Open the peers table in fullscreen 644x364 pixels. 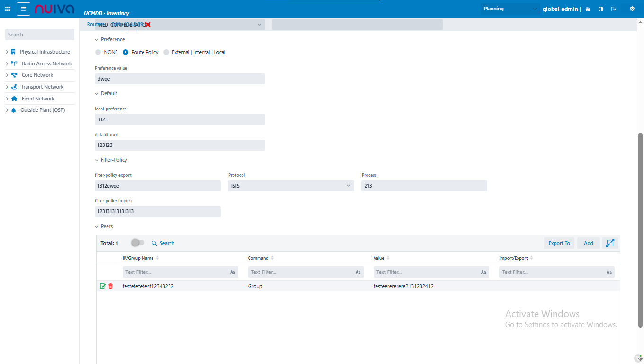(610, 243)
